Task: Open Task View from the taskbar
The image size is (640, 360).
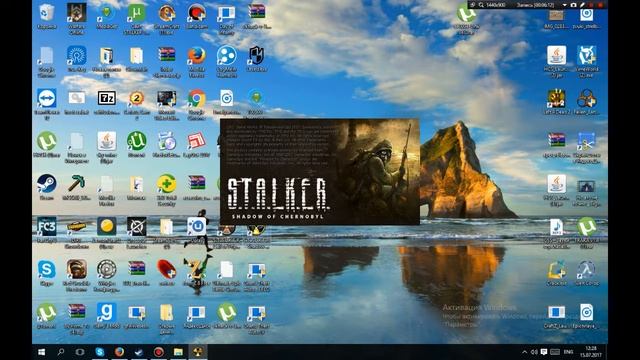Action: [x=80, y=352]
